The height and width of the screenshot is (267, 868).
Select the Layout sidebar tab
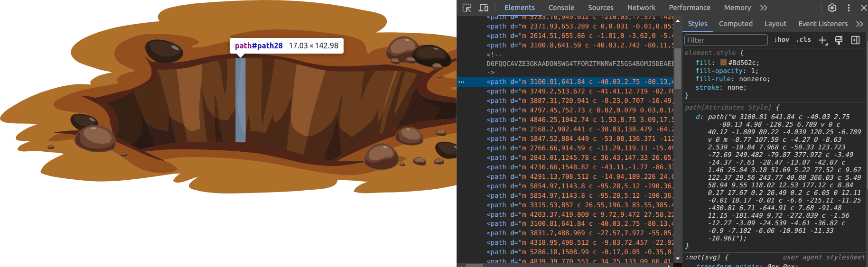tap(775, 24)
